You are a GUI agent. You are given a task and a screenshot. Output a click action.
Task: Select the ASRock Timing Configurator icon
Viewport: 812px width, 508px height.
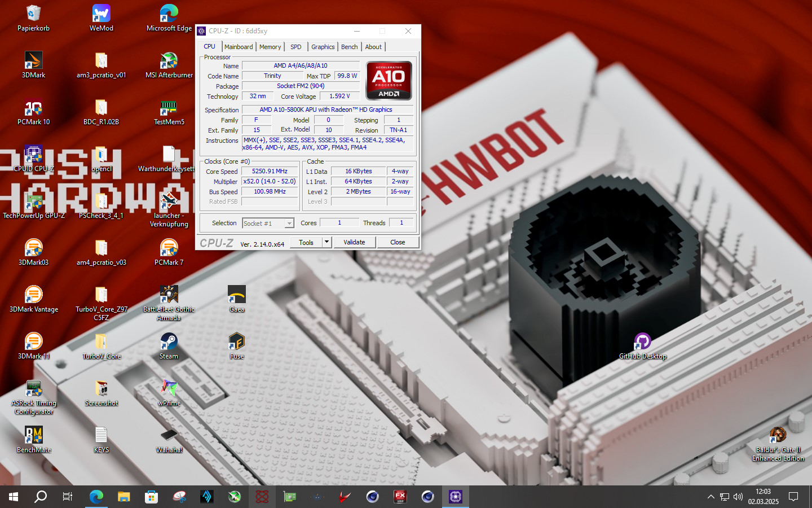[x=33, y=397]
